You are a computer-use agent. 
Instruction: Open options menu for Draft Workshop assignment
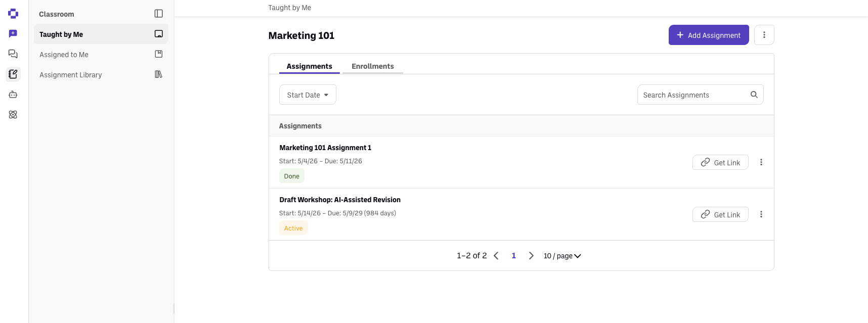coord(761,214)
